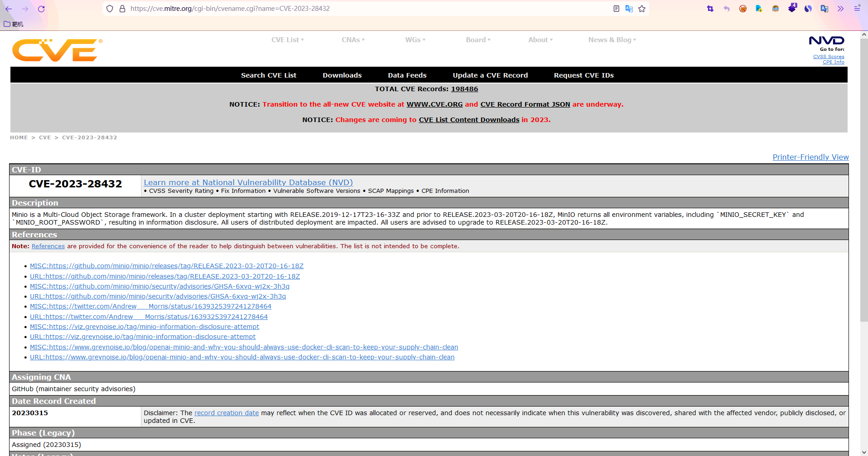Open Data Feeds in black nav bar
The height and width of the screenshot is (456, 868).
pyautogui.click(x=407, y=75)
